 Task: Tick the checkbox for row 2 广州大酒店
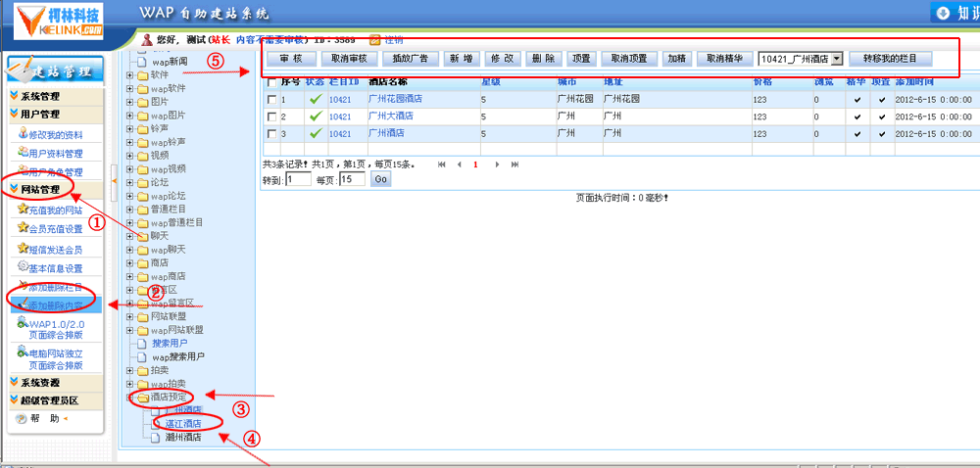271,117
